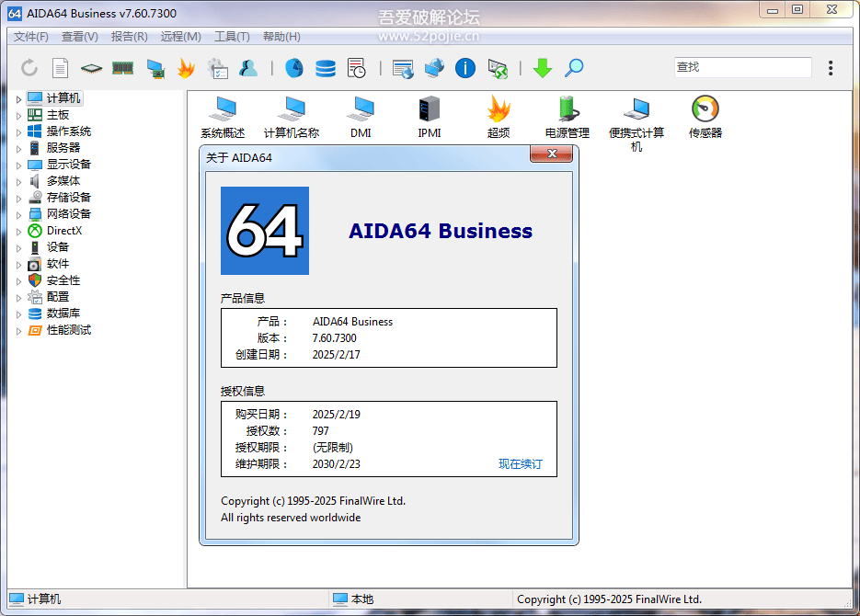Click the blue database stack toolbar icon
860x616 pixels.
point(326,69)
